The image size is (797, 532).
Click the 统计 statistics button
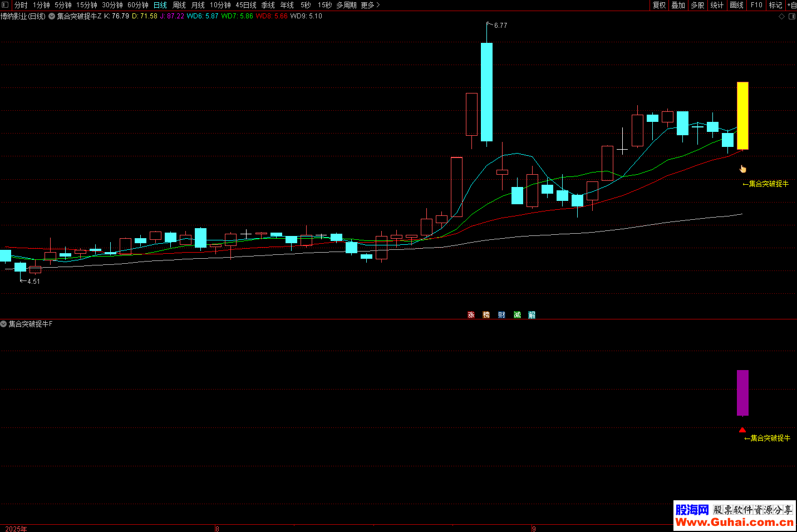click(x=717, y=5)
